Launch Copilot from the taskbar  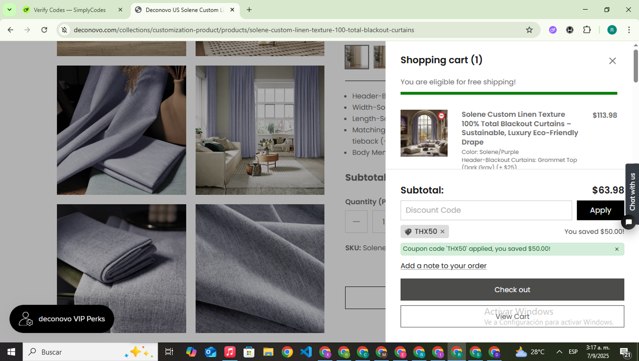point(191,352)
